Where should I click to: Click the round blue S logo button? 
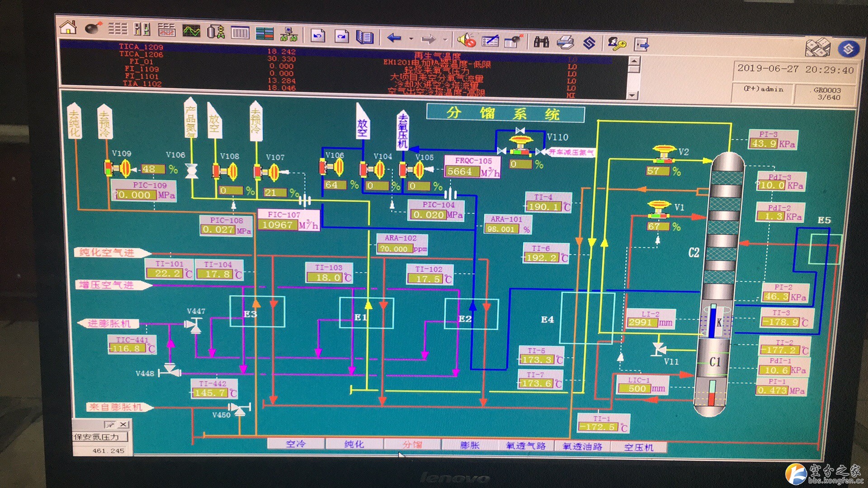tap(848, 48)
